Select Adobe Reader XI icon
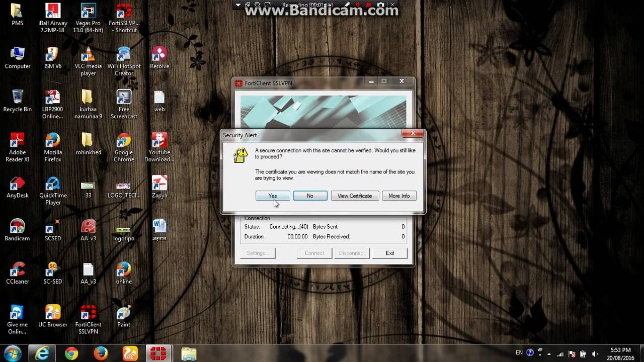Viewport: 644px width, 362px height. [18, 147]
